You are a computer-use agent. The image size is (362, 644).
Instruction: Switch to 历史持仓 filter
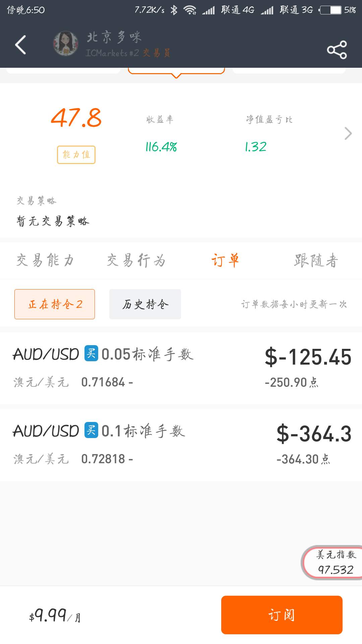coord(145,304)
